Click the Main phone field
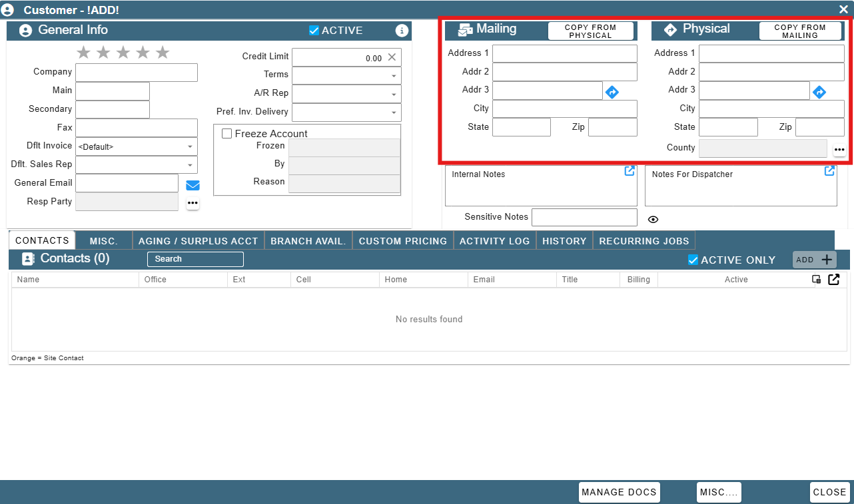854x504 pixels. tap(113, 91)
